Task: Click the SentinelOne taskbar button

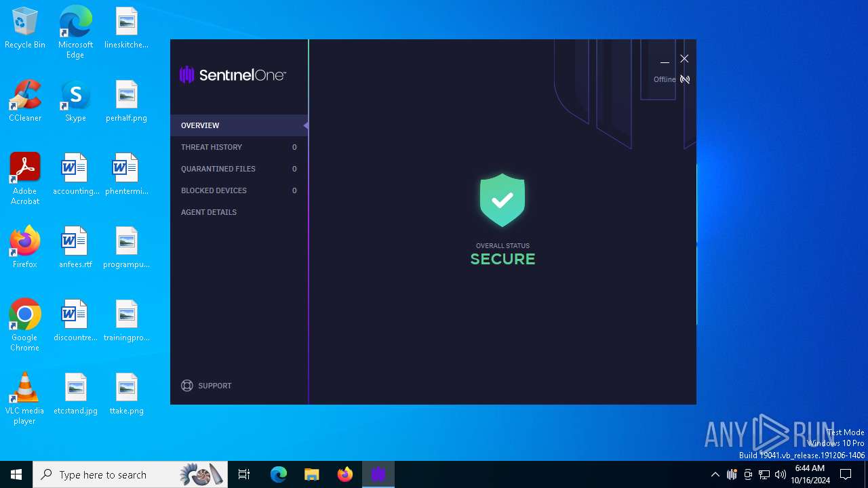Action: click(378, 474)
